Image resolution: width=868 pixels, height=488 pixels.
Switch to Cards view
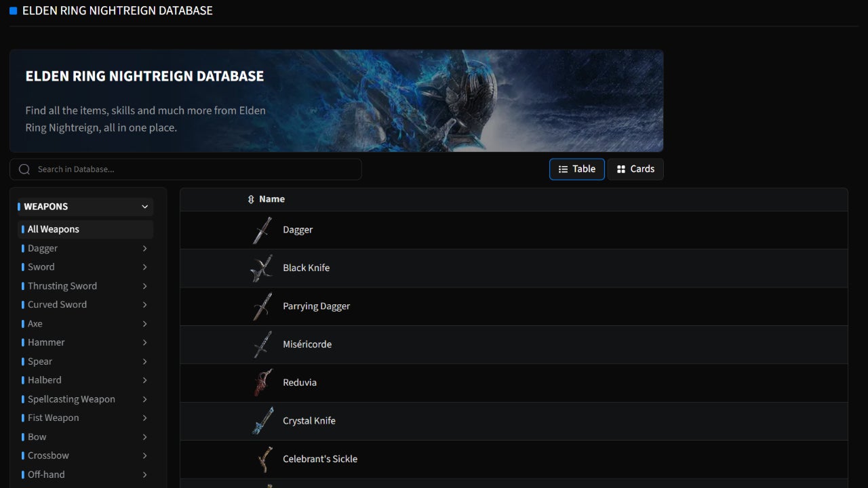(x=635, y=169)
